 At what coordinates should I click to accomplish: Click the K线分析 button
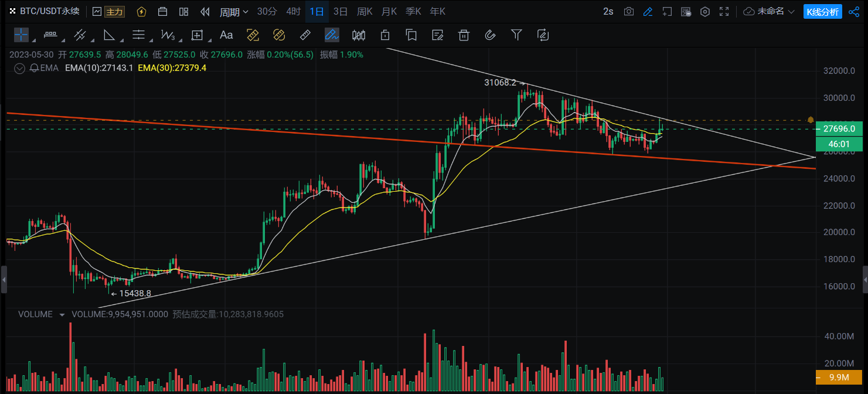822,11
